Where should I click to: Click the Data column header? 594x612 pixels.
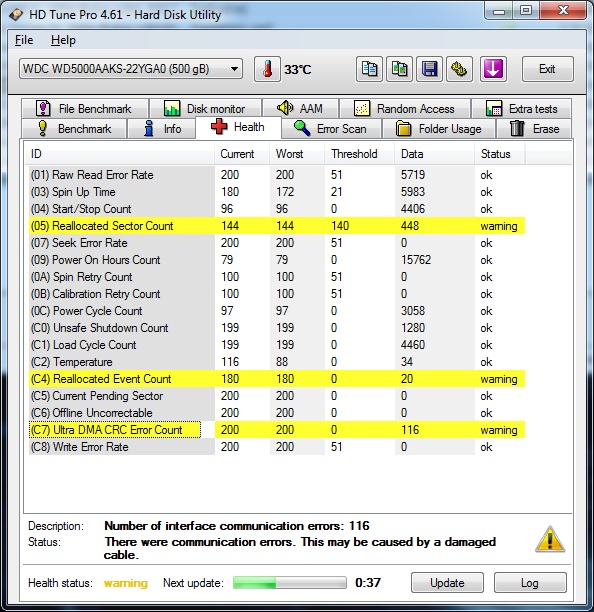pyautogui.click(x=435, y=154)
